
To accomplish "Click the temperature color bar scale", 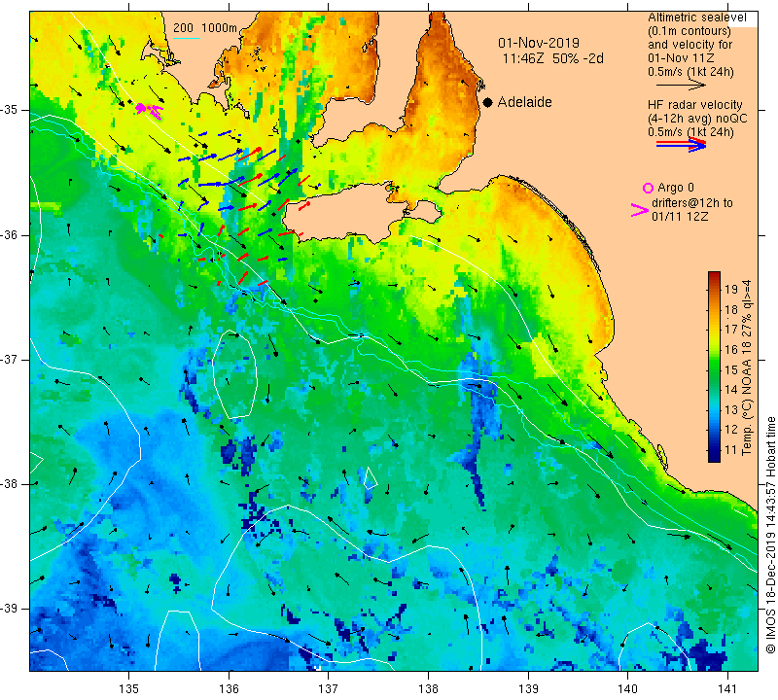I will 714,367.
